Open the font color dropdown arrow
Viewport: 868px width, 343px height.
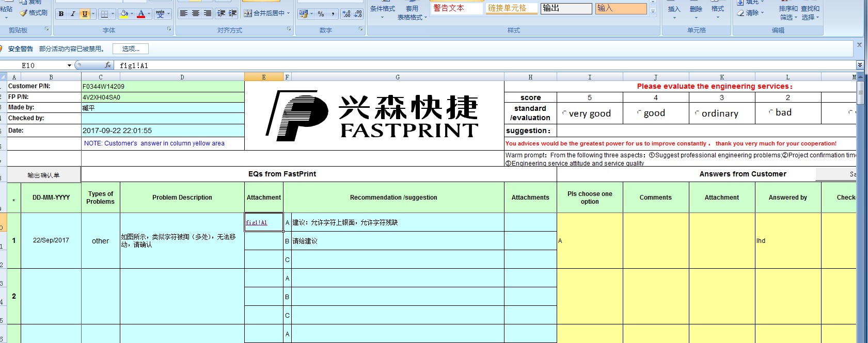pyautogui.click(x=149, y=14)
